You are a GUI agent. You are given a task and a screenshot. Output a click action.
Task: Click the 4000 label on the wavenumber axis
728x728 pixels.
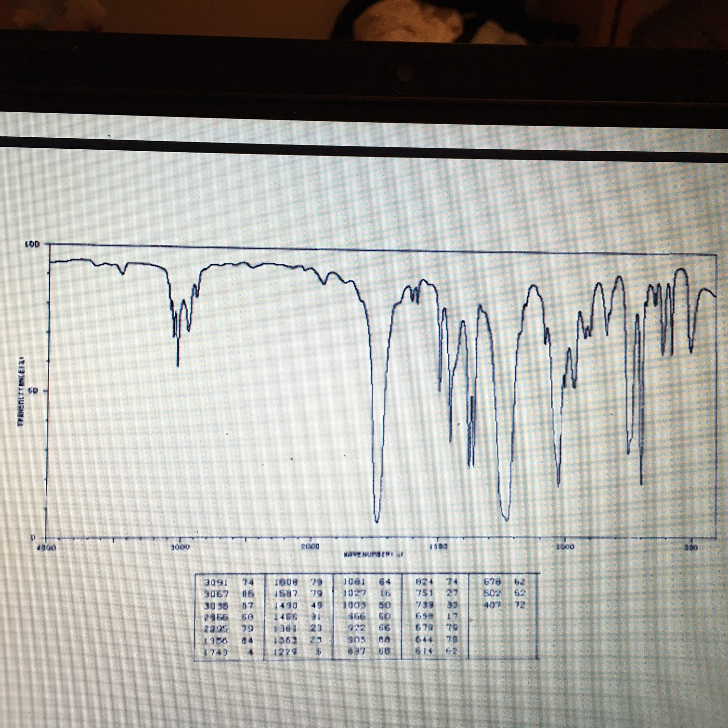(x=46, y=547)
